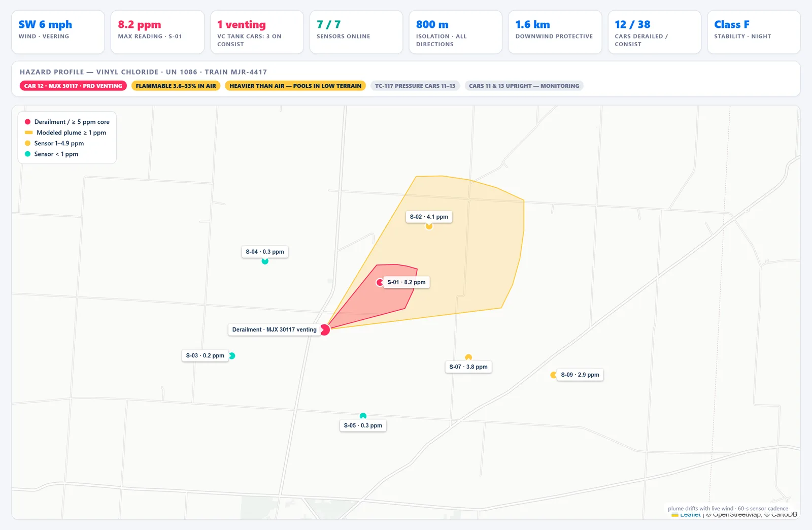
Task: Open the 1.6 km downwind protective card
Action: tap(555, 32)
